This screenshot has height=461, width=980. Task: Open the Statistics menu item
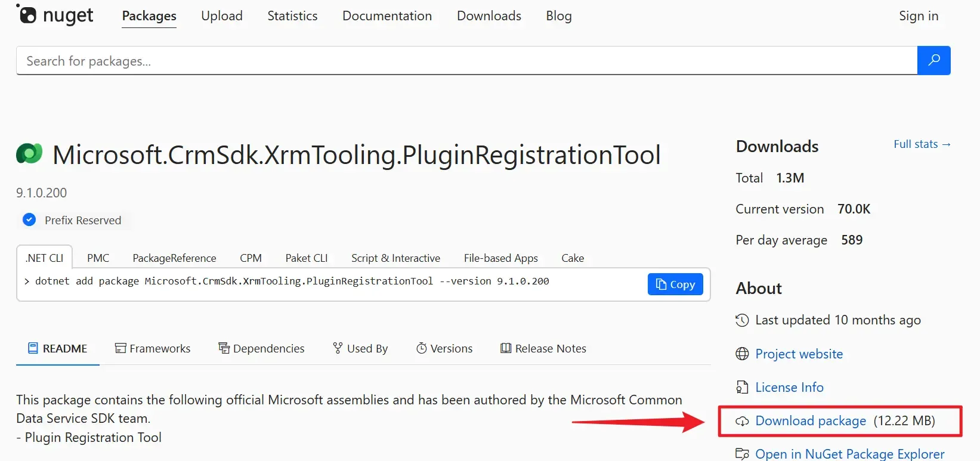point(292,16)
